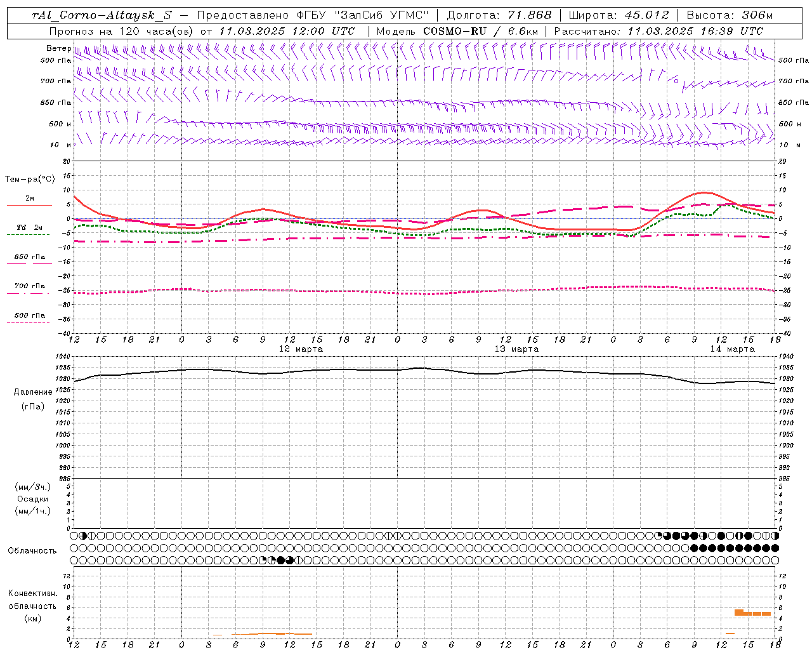Click the Высота: 306м value
The image size is (812, 650).
point(730,15)
